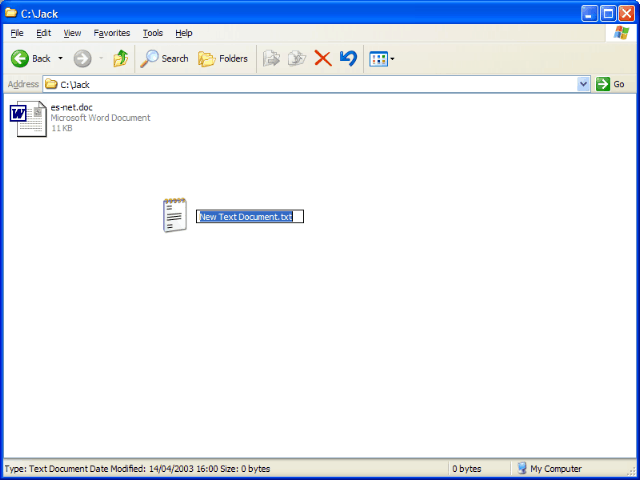This screenshot has width=640, height=480.
Task: Open the Views dropdown menu
Action: coord(381,58)
